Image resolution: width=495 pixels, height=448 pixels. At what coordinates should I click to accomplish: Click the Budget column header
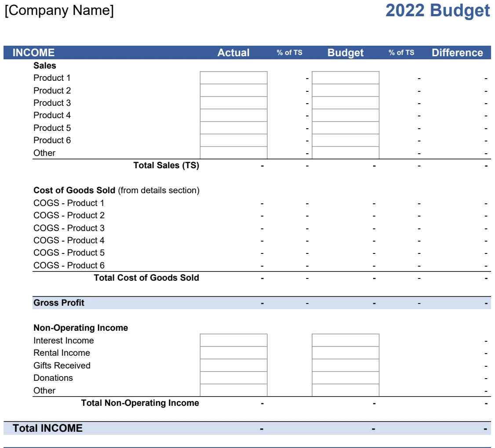(x=346, y=52)
